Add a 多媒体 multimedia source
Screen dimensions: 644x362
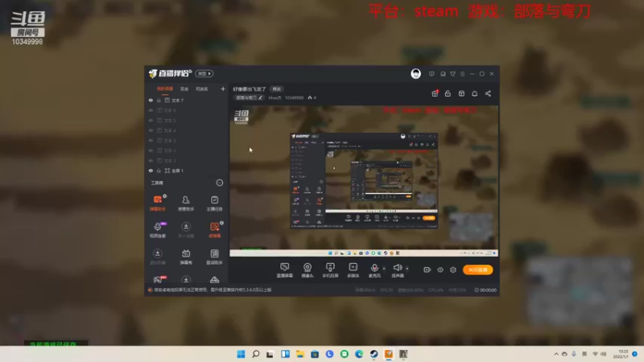[x=353, y=270]
